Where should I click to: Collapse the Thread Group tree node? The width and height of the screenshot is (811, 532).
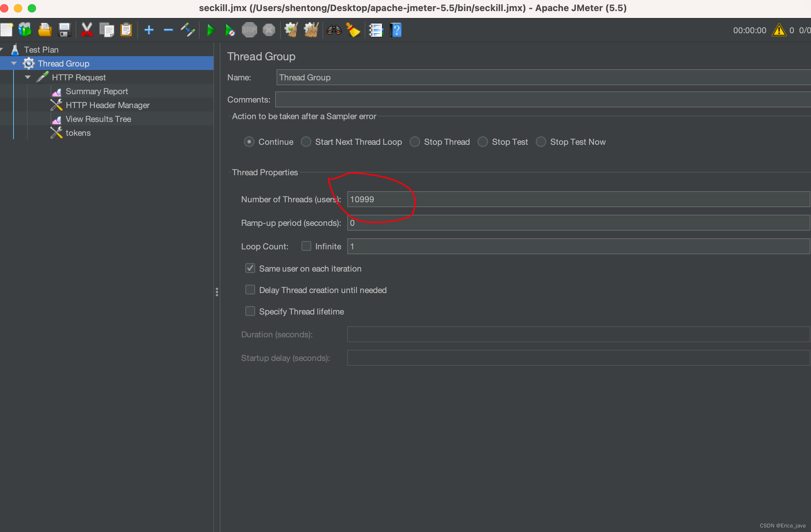click(x=14, y=63)
